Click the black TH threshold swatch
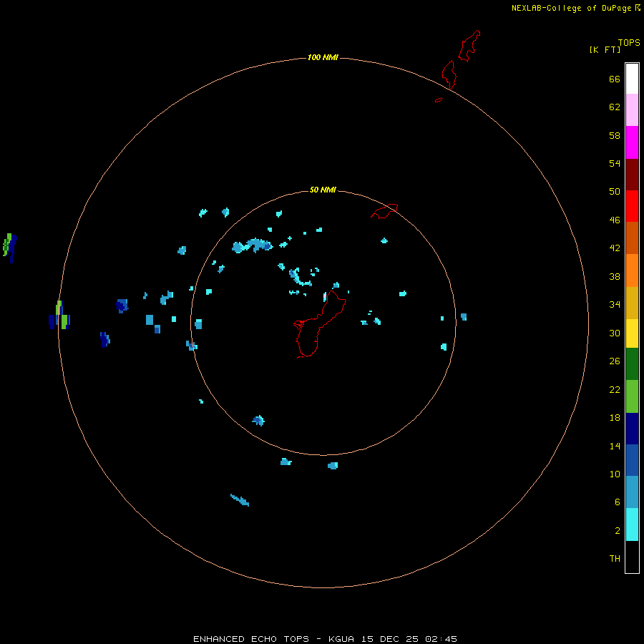This screenshot has width=644, height=644. [632, 557]
